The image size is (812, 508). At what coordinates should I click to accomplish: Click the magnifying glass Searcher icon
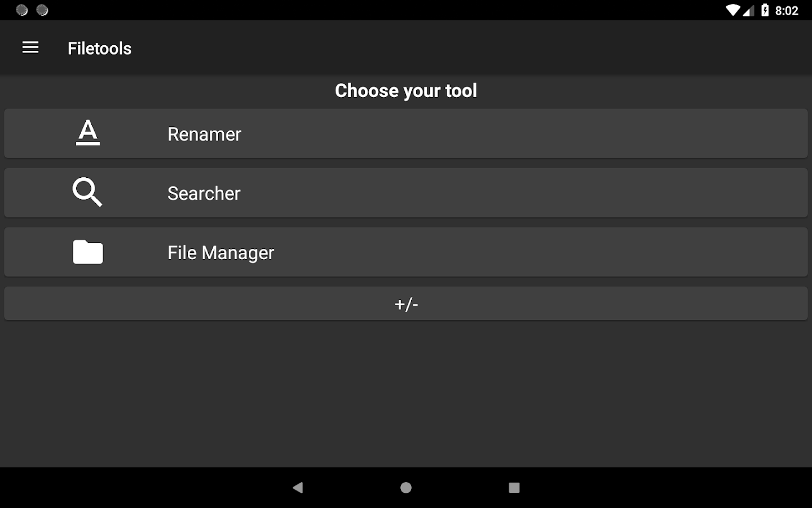[87, 192]
